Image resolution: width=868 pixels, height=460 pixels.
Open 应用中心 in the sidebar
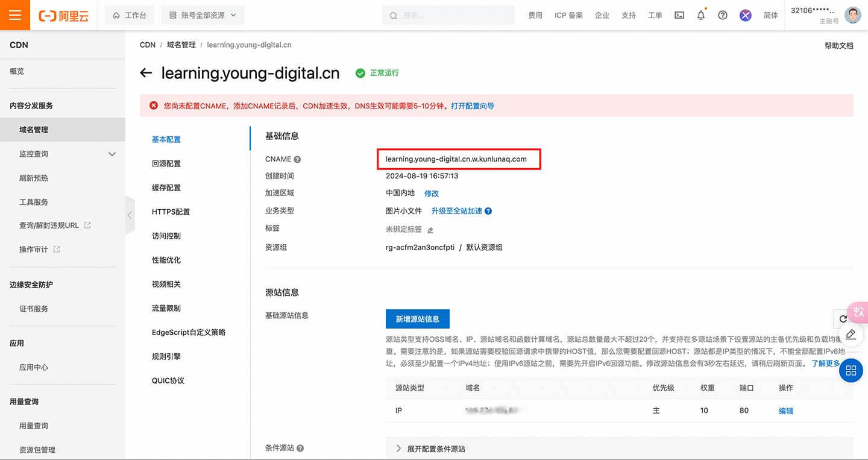pyautogui.click(x=34, y=367)
